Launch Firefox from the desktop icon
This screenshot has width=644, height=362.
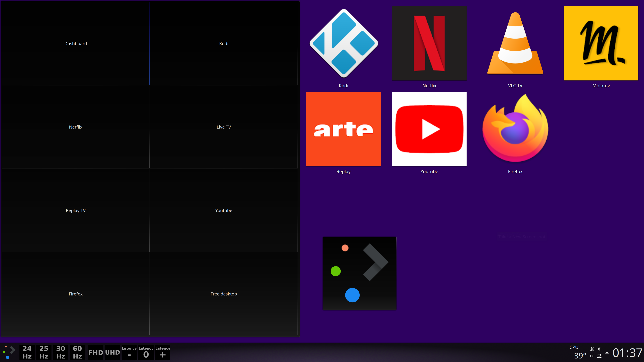pyautogui.click(x=515, y=128)
